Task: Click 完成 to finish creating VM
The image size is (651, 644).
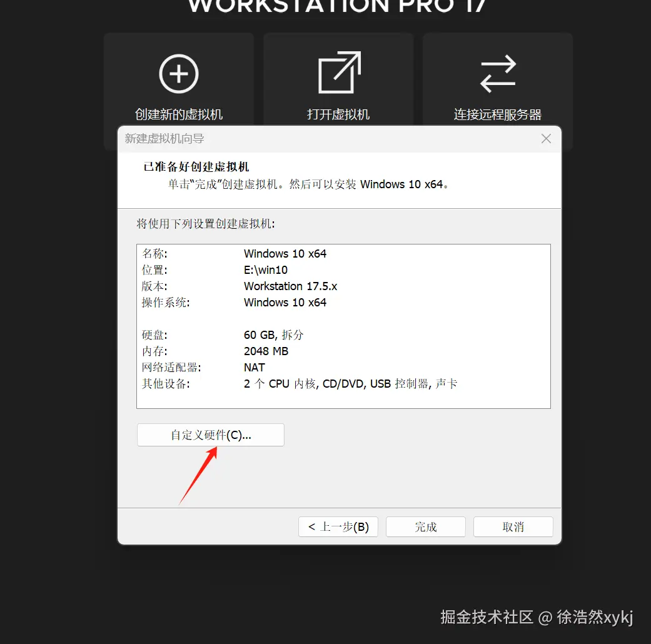Action: pos(426,526)
